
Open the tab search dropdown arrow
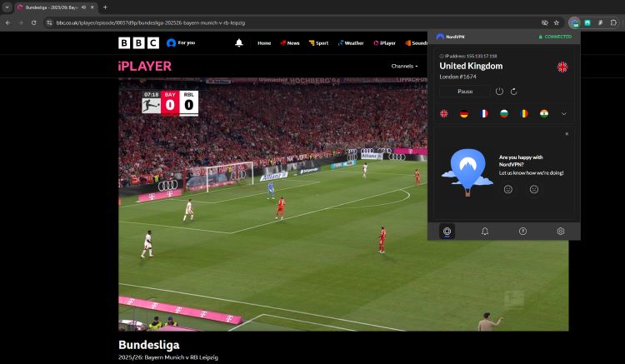point(7,7)
